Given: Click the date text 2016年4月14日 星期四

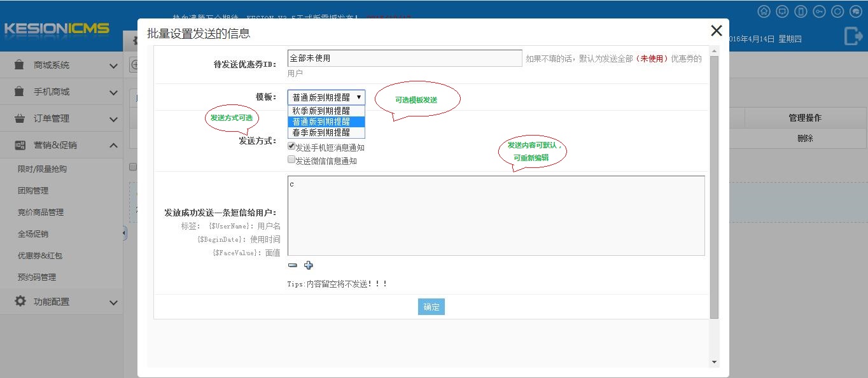Looking at the screenshot, I should (765, 39).
